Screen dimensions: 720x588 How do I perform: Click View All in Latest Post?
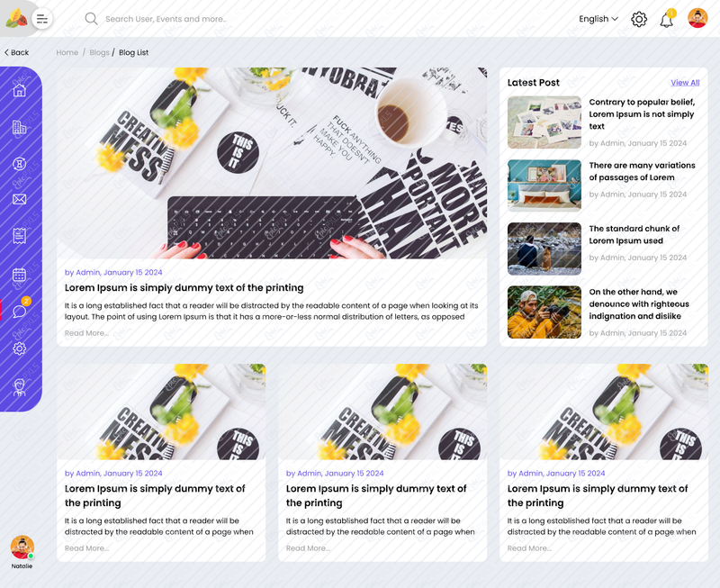(x=685, y=83)
